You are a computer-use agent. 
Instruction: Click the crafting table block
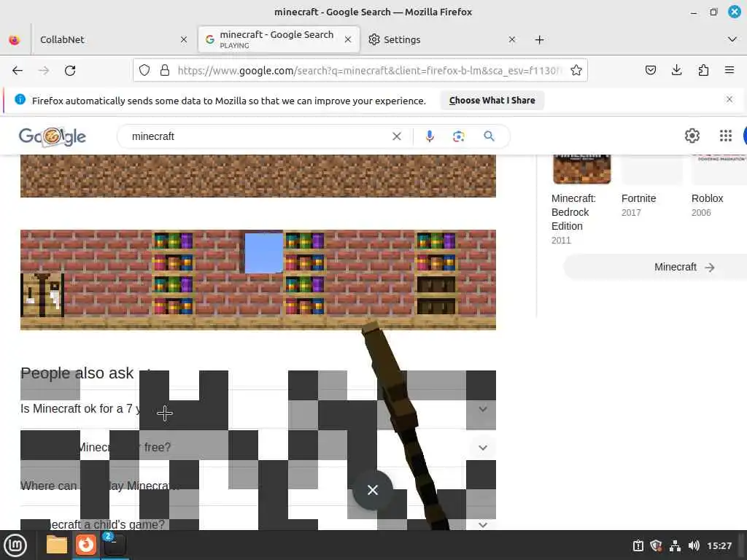pos(42,295)
